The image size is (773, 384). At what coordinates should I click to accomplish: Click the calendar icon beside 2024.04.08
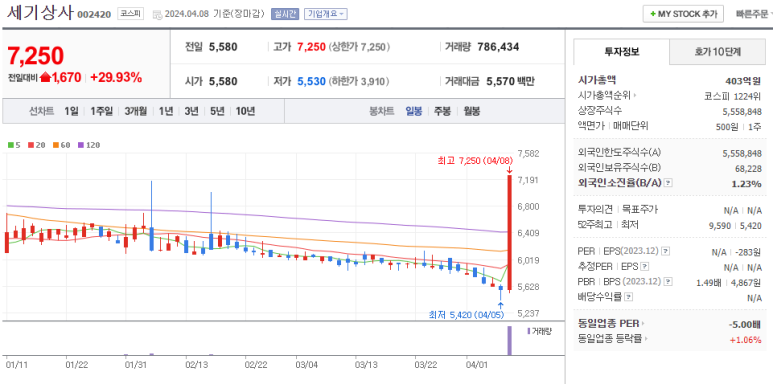point(157,14)
